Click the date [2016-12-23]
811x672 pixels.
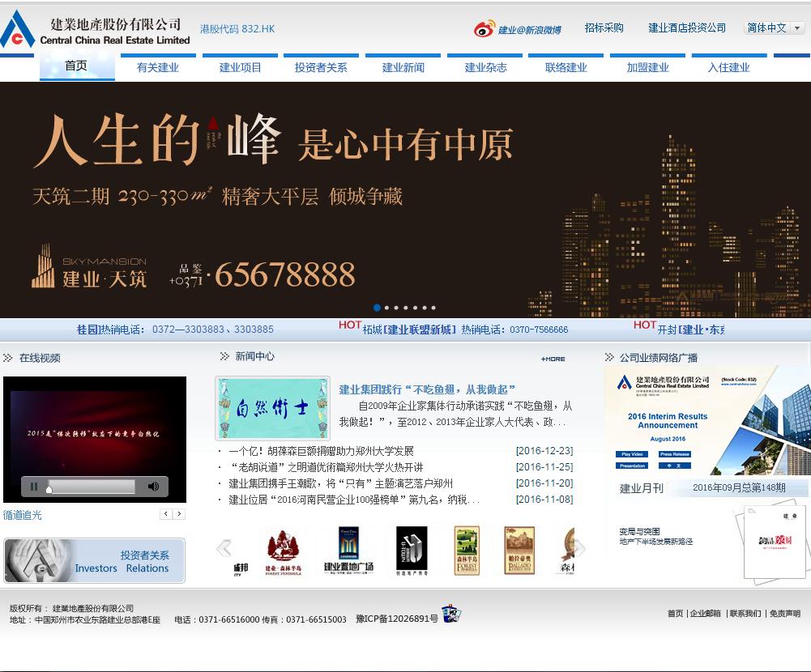tap(544, 451)
